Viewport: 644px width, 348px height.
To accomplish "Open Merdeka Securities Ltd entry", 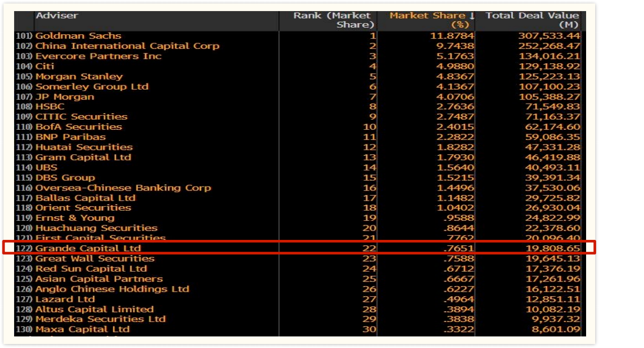I will coord(100,319).
